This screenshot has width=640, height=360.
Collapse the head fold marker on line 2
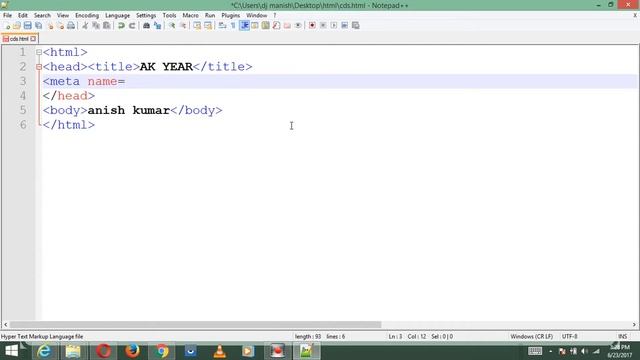click(x=39, y=67)
